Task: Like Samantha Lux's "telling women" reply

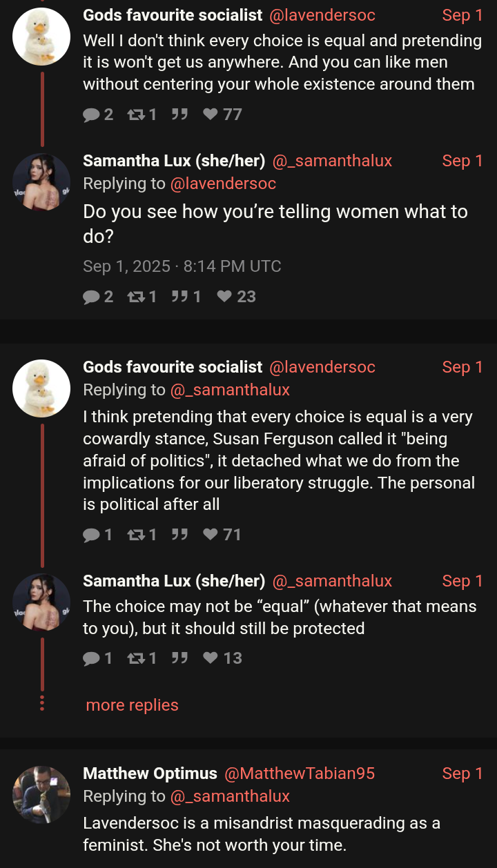Action: 224,297
